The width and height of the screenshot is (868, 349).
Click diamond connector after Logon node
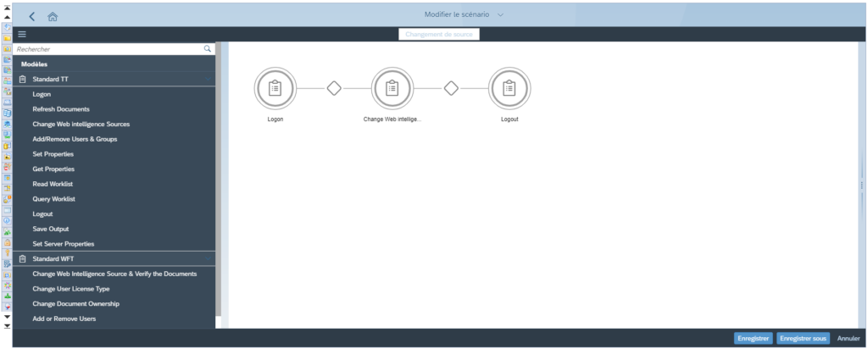pyautogui.click(x=334, y=88)
